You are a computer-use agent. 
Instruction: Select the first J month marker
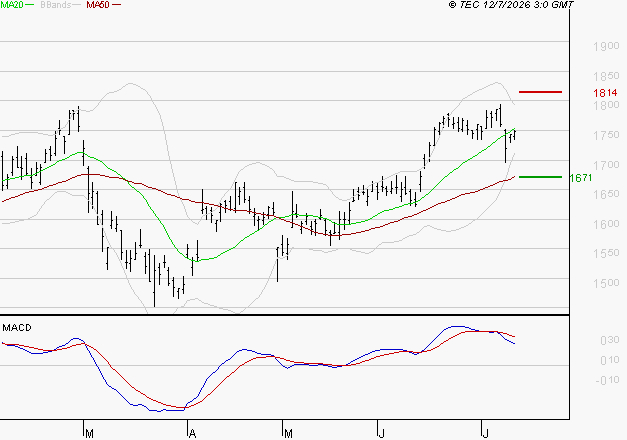(381, 434)
